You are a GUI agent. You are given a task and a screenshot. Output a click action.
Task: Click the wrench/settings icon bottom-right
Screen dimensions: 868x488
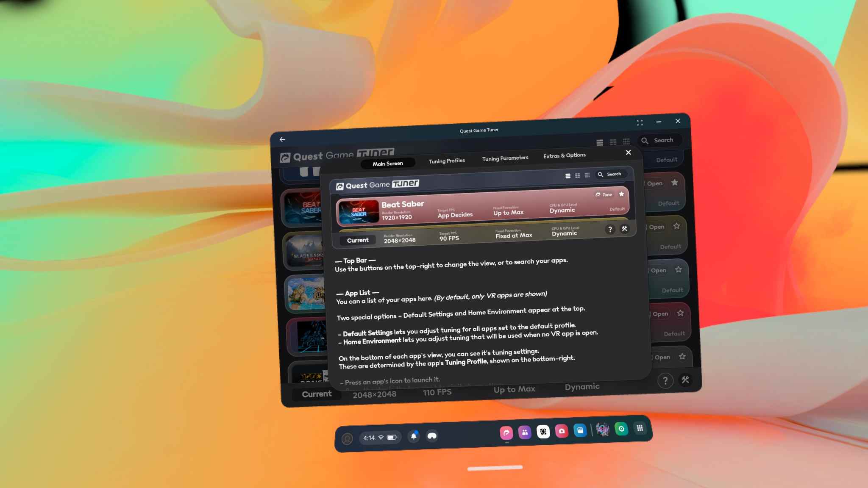[x=685, y=380]
